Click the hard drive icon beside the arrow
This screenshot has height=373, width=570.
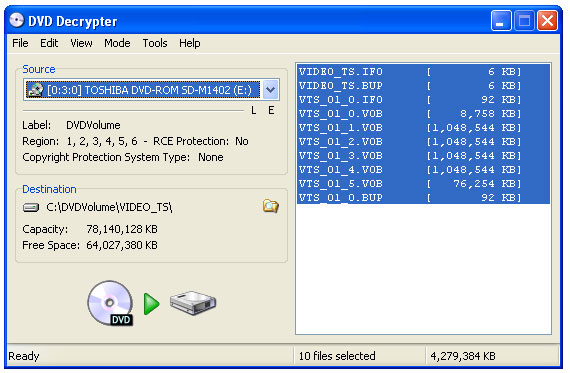point(193,302)
